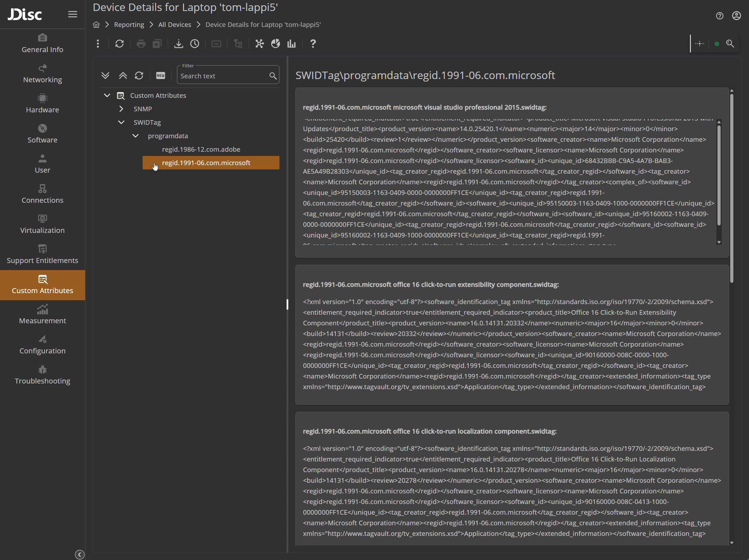This screenshot has height=560, width=749.
Task: Click the crosshair tracking toggle near the status dot
Action: tap(700, 44)
